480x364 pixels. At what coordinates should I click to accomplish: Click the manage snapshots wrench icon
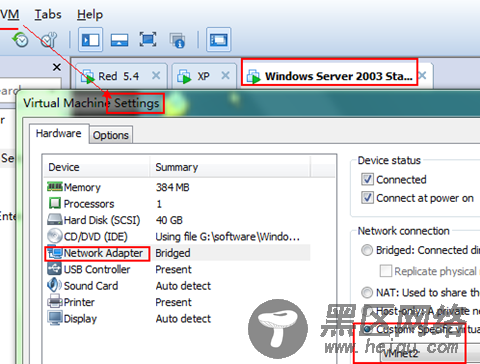49,40
